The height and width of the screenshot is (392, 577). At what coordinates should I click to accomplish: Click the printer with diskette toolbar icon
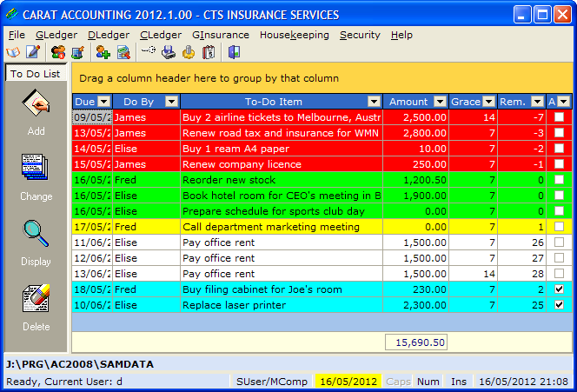(169, 52)
